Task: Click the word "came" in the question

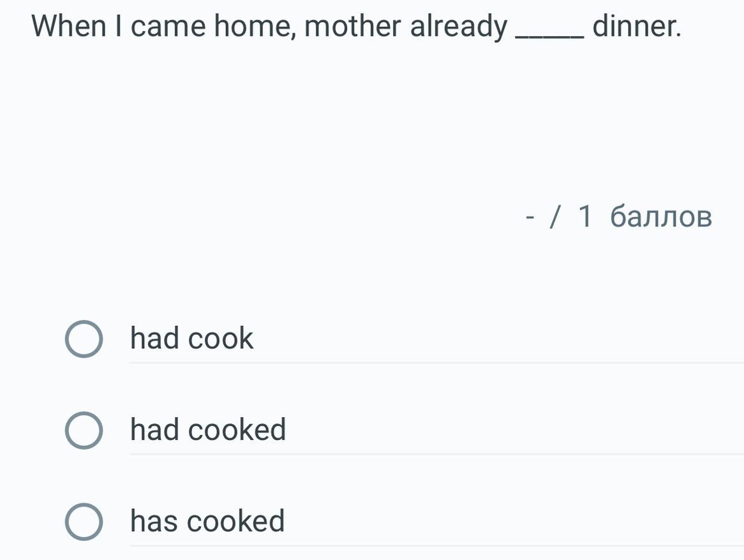Action: (168, 27)
